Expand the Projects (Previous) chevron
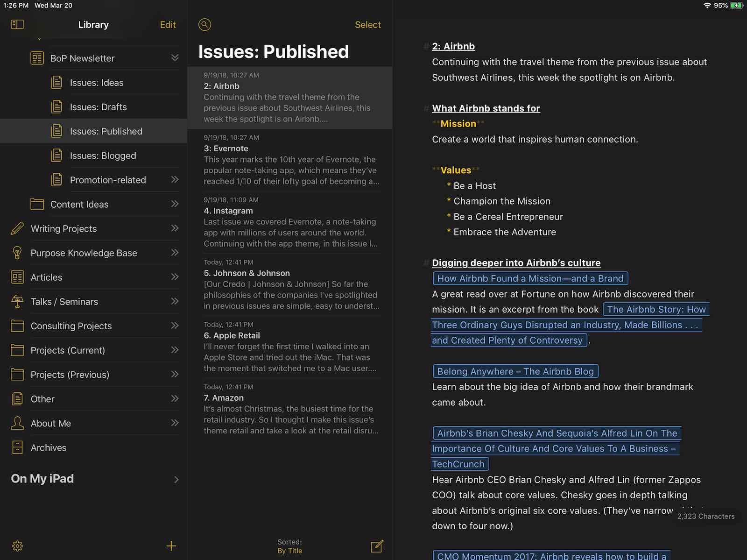 [x=175, y=374]
